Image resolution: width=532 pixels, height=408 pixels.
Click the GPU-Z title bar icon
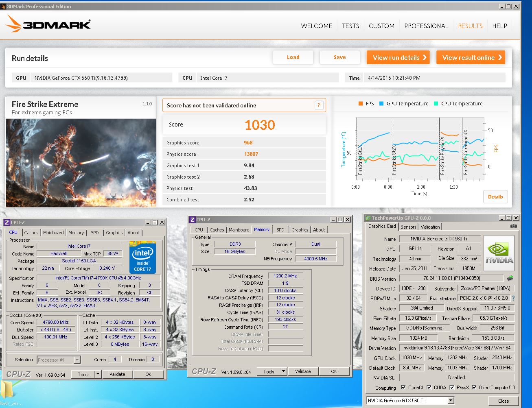[368, 218]
